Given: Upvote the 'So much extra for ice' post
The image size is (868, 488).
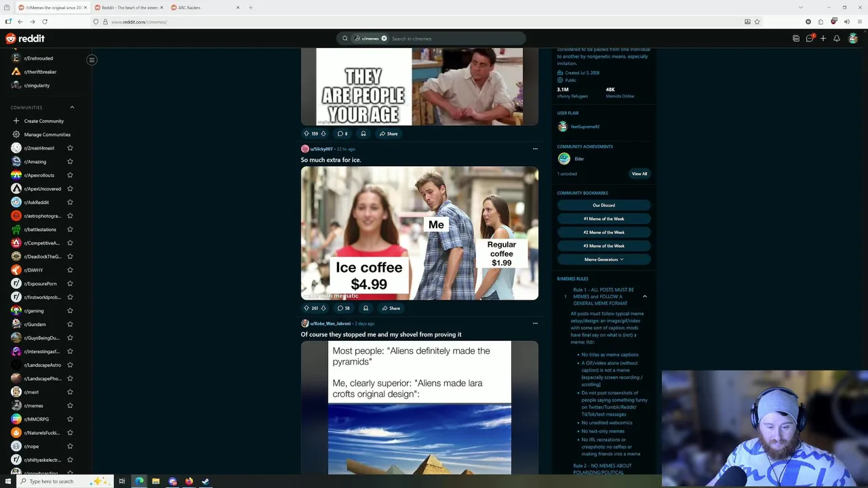Looking at the screenshot, I should tap(307, 308).
